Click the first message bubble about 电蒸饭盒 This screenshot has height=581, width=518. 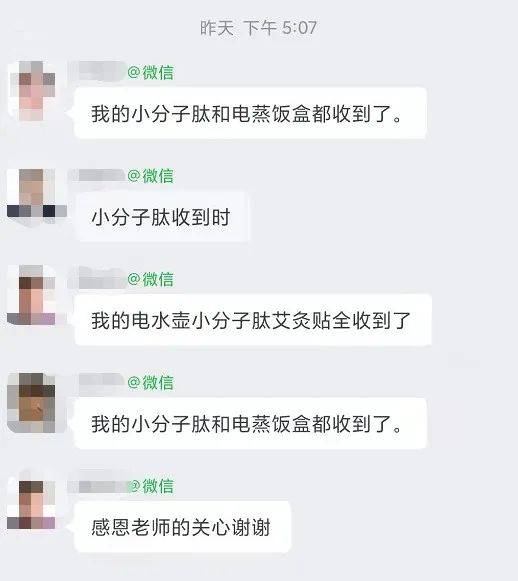[x=250, y=113]
